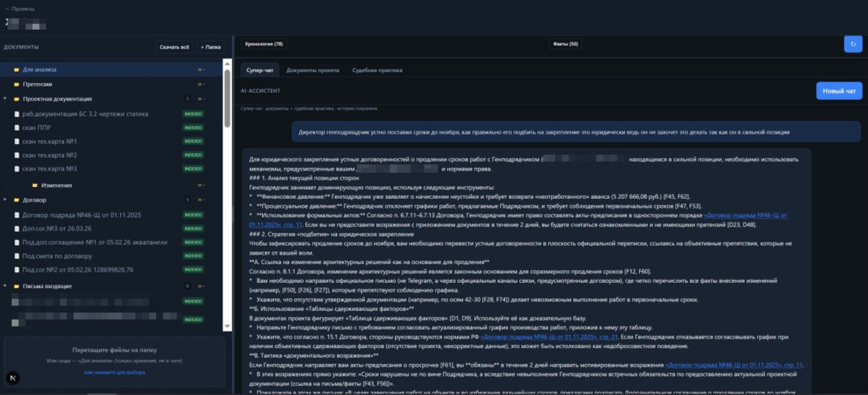Start a new chat with «Новый чат»
This screenshot has width=868, height=395.
click(x=839, y=91)
